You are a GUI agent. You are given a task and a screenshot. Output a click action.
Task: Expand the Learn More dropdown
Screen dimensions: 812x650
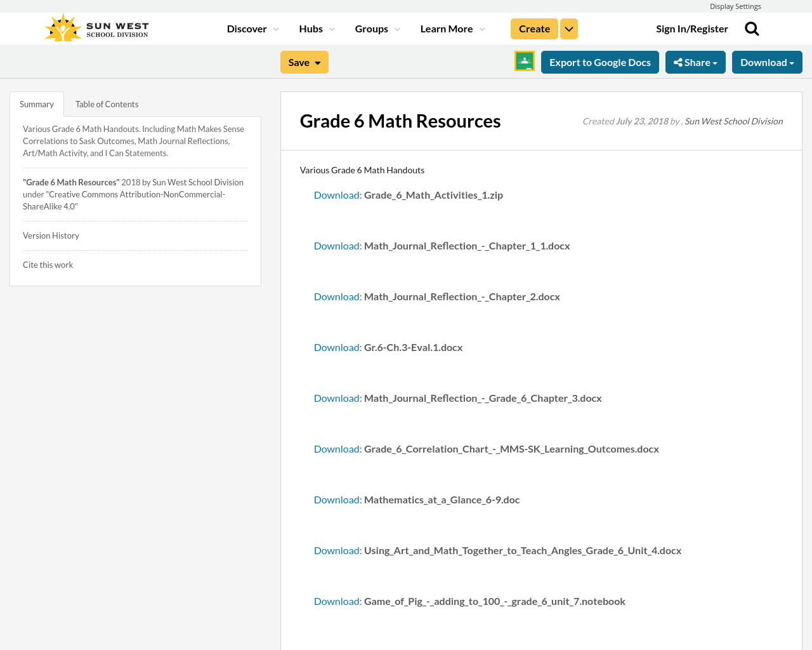point(481,29)
